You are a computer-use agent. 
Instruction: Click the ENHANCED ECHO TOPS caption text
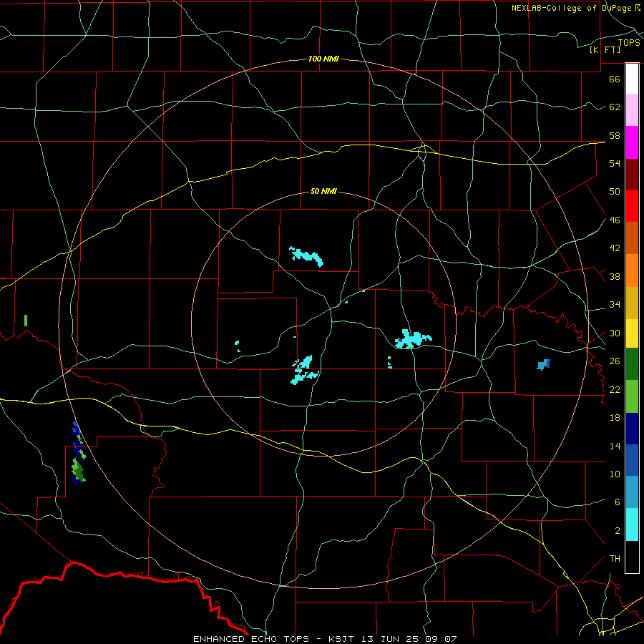pos(251,639)
